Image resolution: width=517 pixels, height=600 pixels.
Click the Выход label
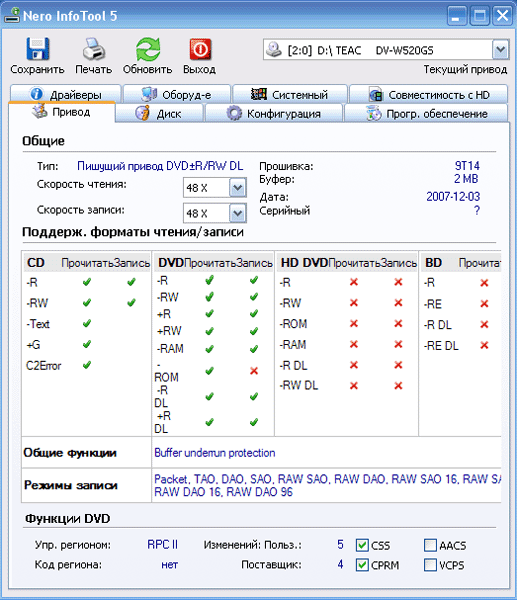click(199, 70)
